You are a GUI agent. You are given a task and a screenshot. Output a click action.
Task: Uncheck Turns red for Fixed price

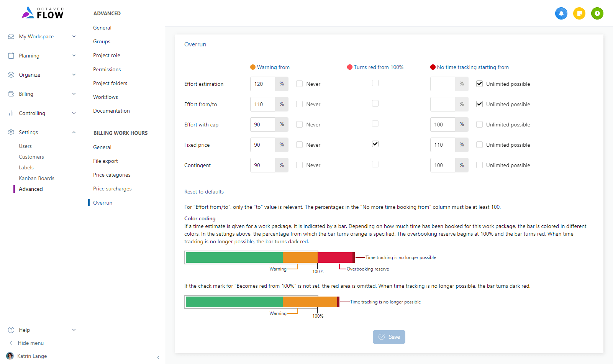tap(375, 144)
